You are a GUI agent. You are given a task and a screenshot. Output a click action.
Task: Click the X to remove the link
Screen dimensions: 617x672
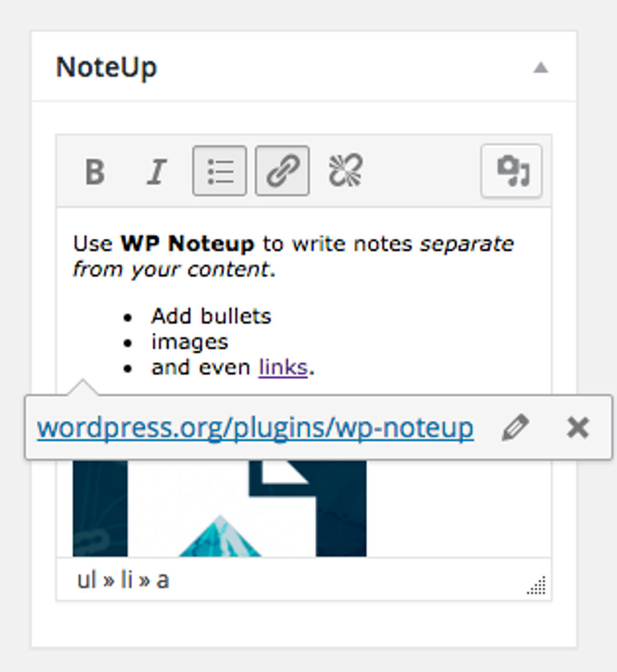tap(577, 428)
